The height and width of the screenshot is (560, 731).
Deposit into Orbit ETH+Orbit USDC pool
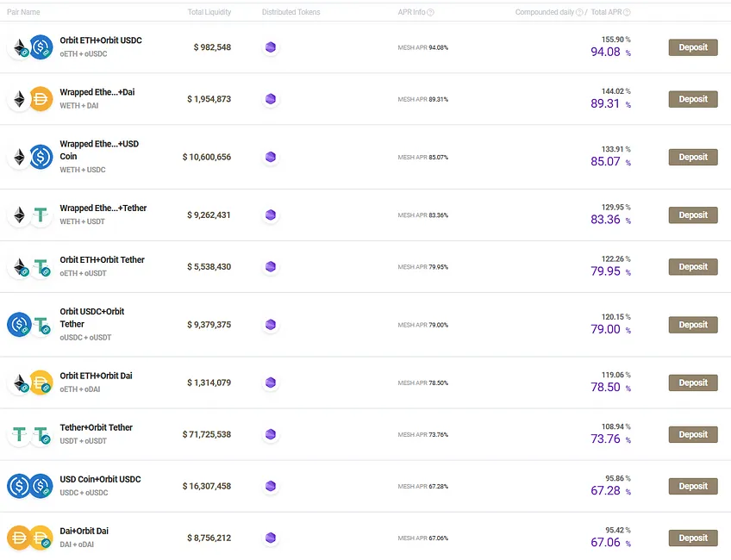click(x=693, y=47)
